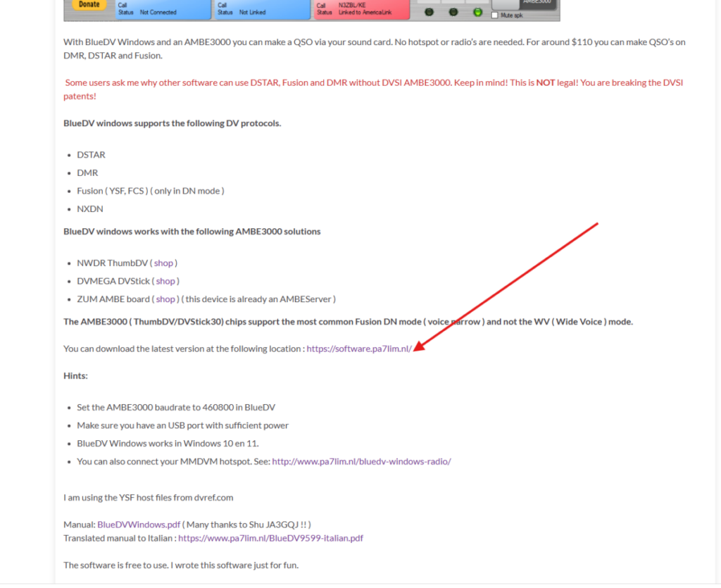Open the bluedv-windows-radio link
This screenshot has width=721, height=588.
[361, 462]
